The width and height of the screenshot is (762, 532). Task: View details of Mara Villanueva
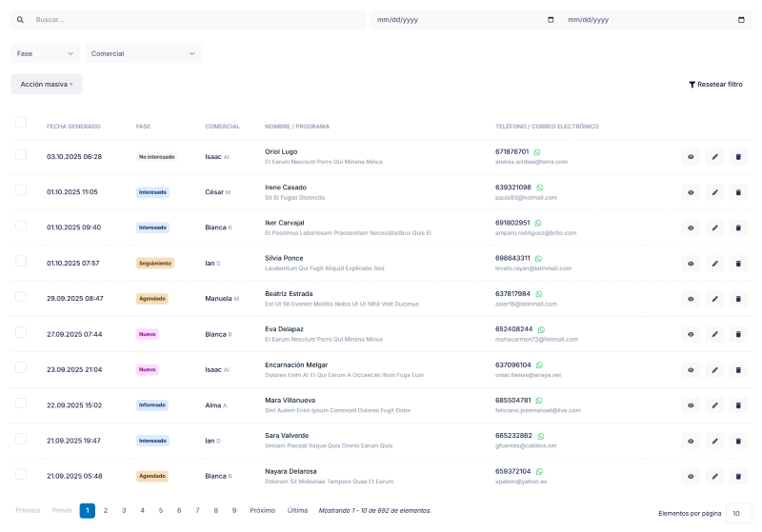[x=691, y=405]
